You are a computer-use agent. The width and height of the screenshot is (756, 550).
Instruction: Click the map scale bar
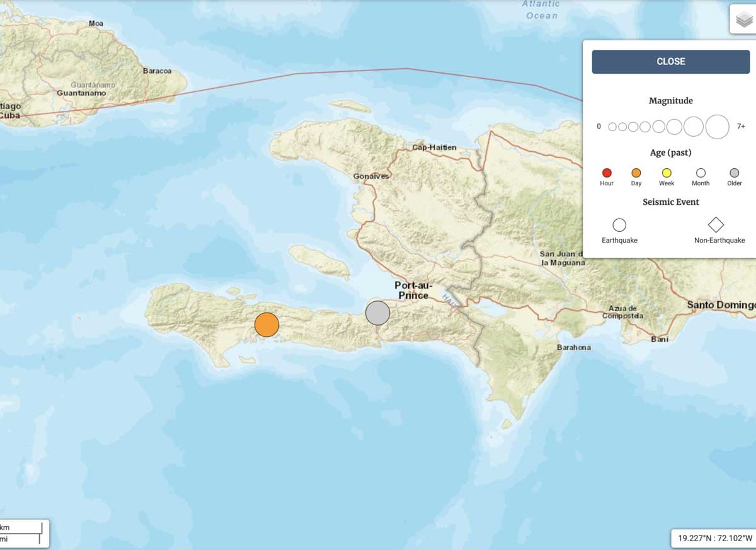pyautogui.click(x=22, y=533)
